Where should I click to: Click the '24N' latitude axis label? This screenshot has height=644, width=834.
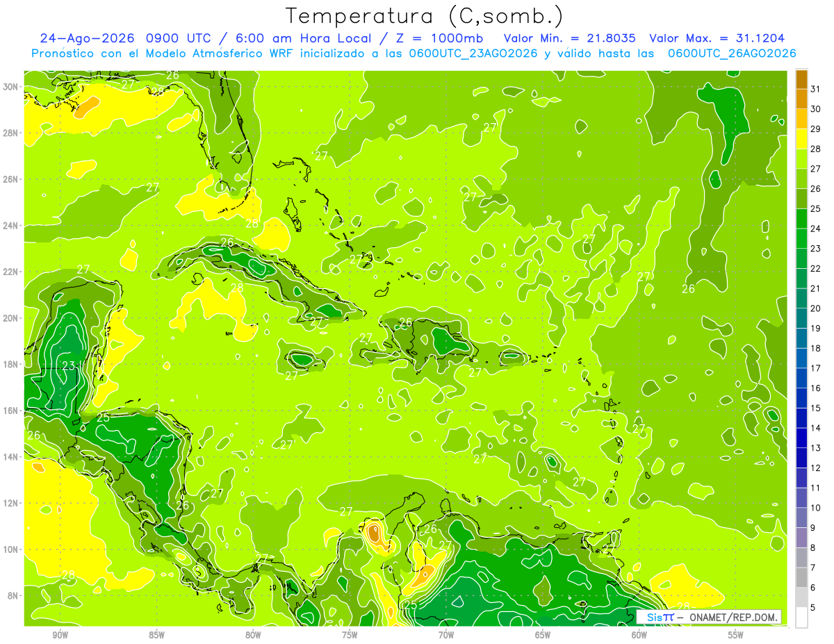(x=12, y=226)
